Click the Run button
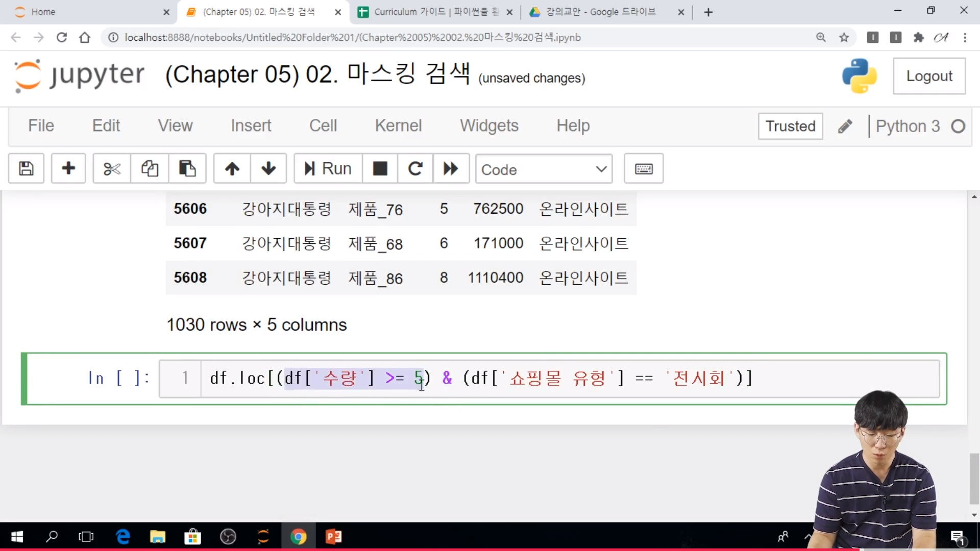The width and height of the screenshot is (980, 551). 328,168
